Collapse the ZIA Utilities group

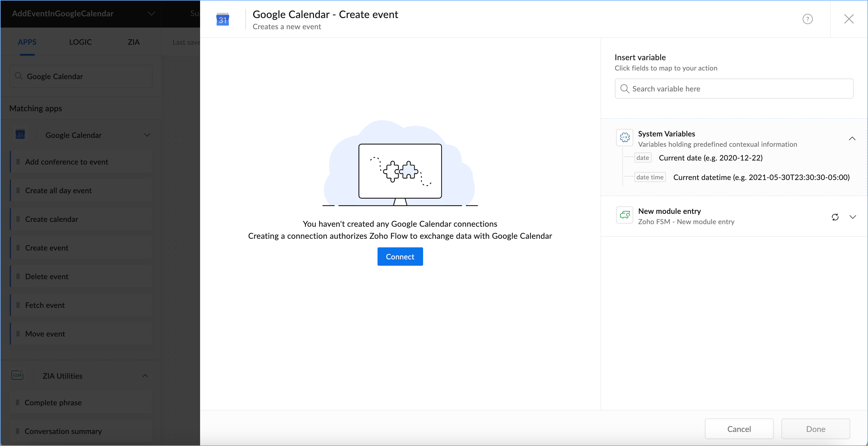tap(145, 375)
